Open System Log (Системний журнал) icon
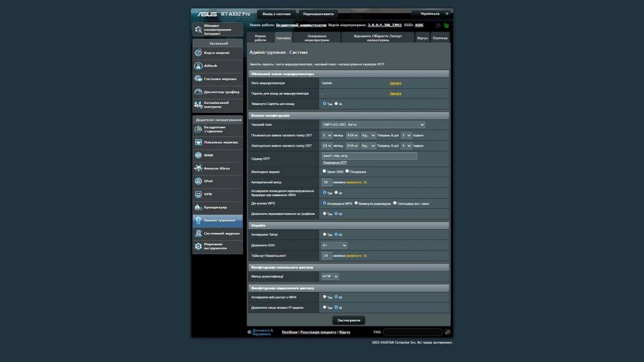644x362 pixels. pos(198,233)
